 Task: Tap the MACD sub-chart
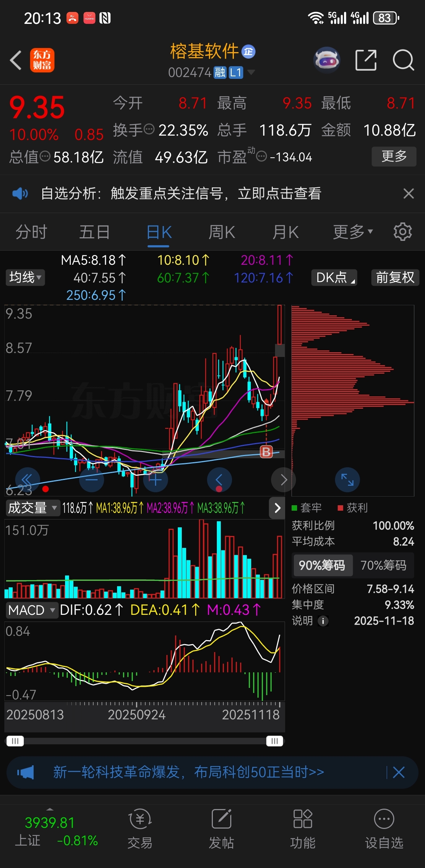point(145,661)
